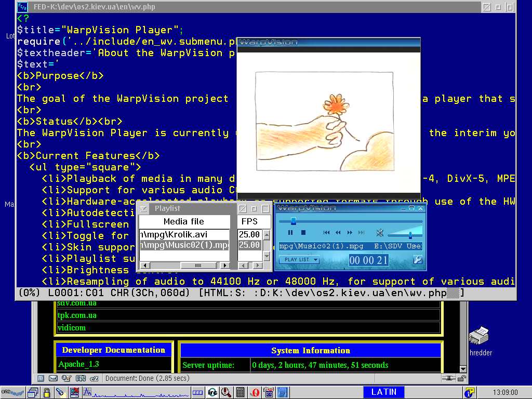532x399 pixels.
Task: Open the Mail envelope icon in browser status bar
Action: pos(54,378)
